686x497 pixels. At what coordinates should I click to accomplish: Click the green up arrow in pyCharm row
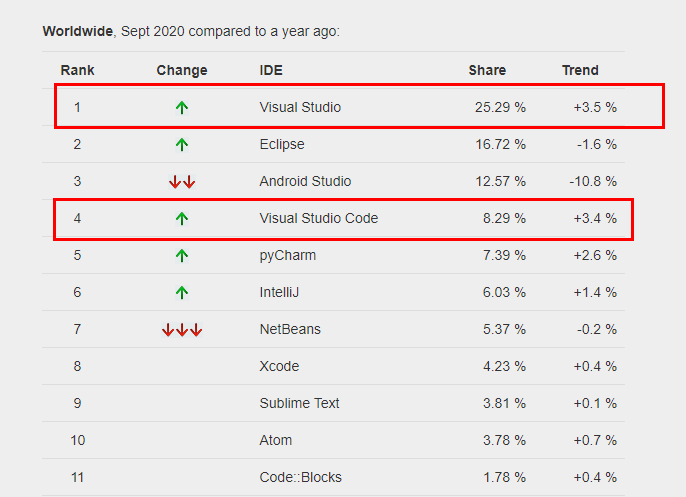182,256
